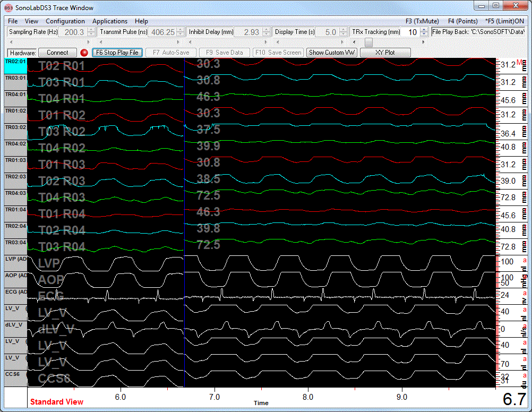Open the Applications menu
Screen dimensions: 532x412
point(109,21)
